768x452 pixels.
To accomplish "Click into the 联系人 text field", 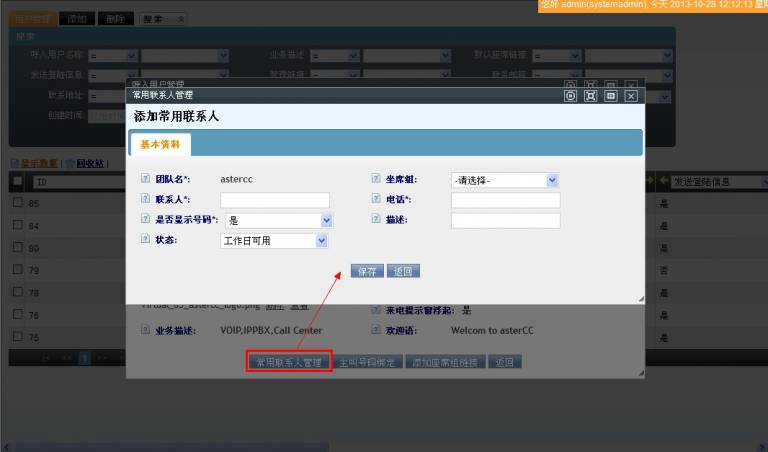I will (274, 200).
